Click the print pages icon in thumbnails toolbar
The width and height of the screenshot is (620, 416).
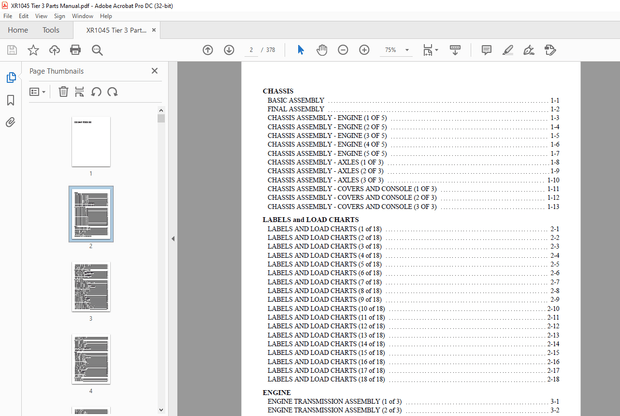(79, 92)
